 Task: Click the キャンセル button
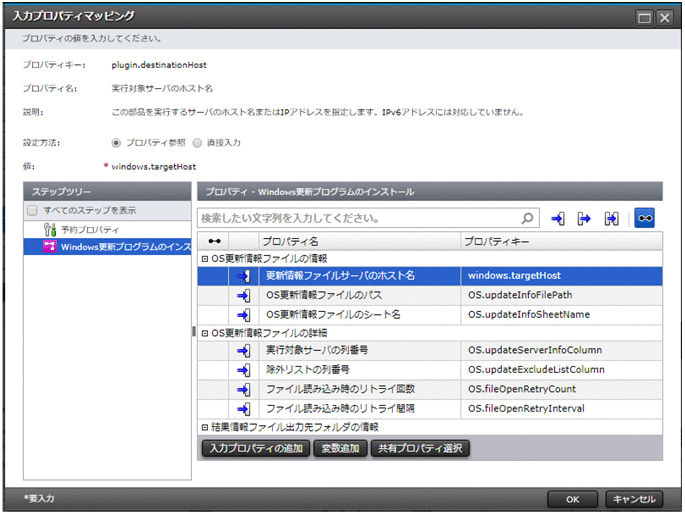tap(634, 499)
